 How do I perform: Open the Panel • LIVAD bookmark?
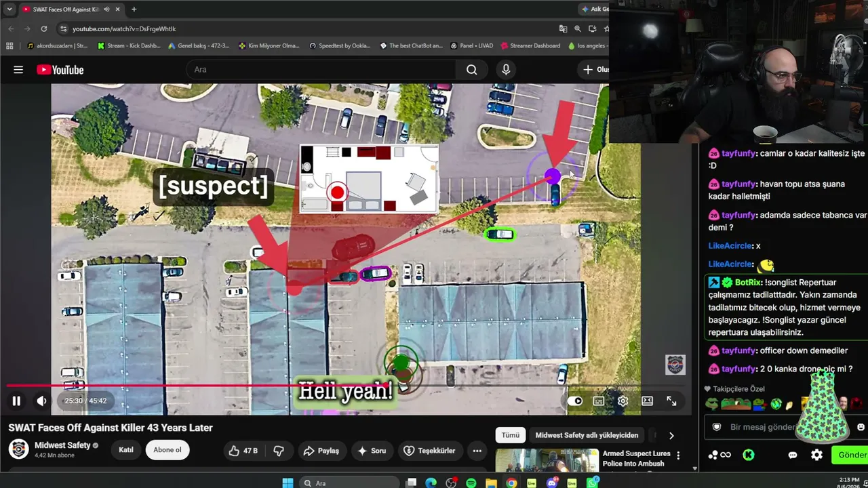[471, 46]
